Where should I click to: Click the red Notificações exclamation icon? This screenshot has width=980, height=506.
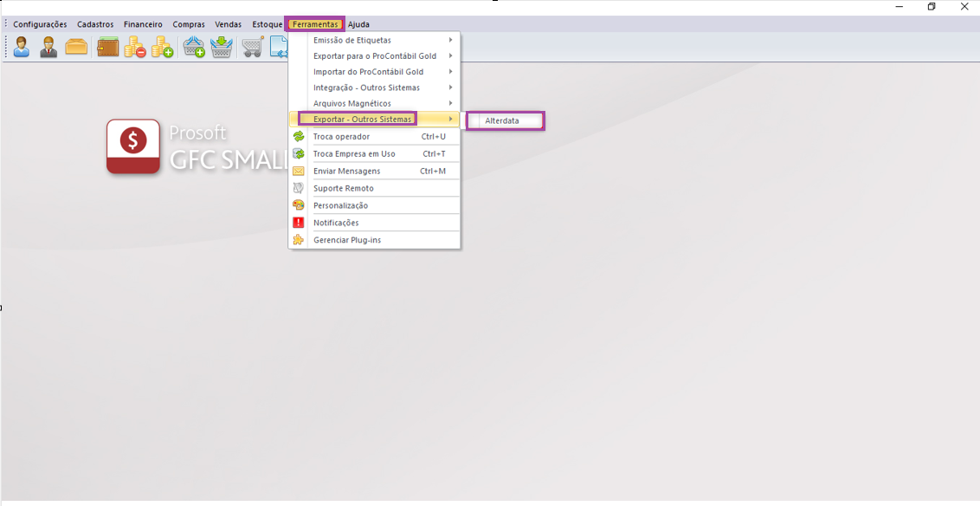click(x=299, y=223)
